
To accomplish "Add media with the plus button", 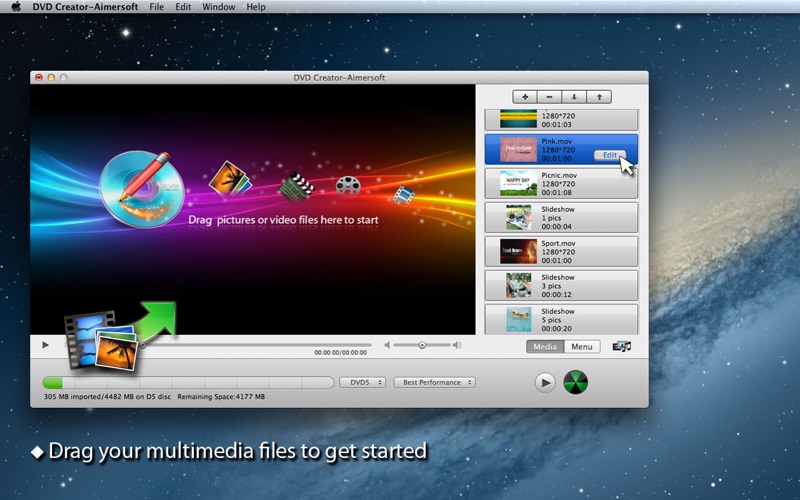I will click(524, 96).
